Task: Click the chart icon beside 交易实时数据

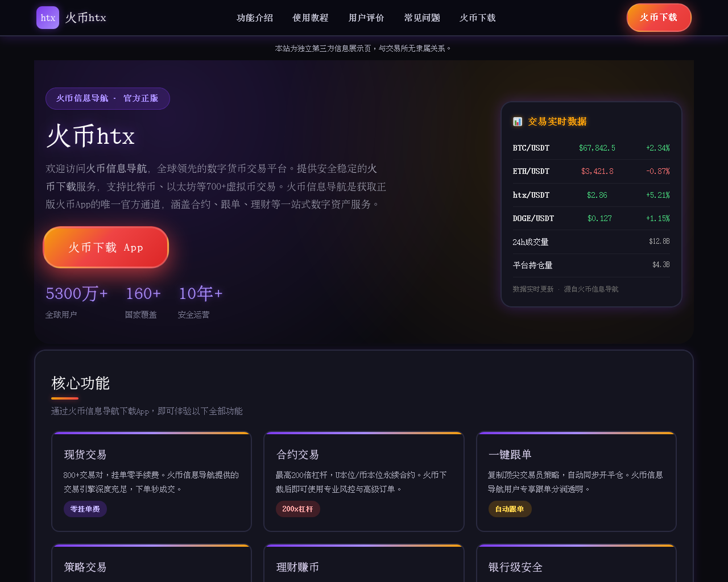Action: pos(518,122)
